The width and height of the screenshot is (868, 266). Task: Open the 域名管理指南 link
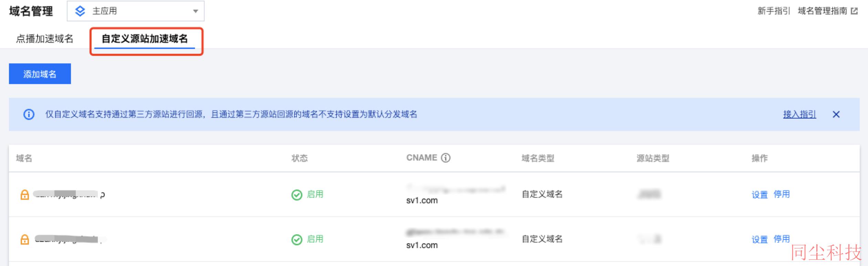click(822, 11)
